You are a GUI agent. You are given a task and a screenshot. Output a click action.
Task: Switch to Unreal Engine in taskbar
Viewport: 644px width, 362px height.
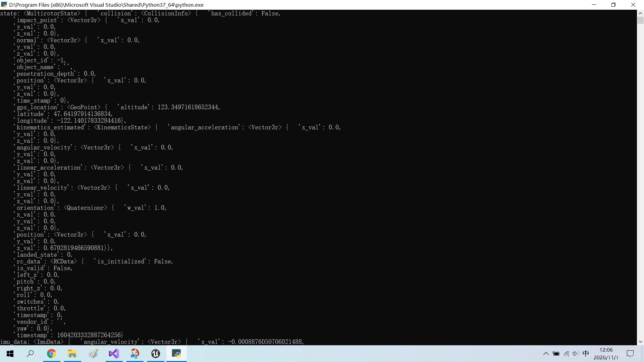click(x=156, y=354)
